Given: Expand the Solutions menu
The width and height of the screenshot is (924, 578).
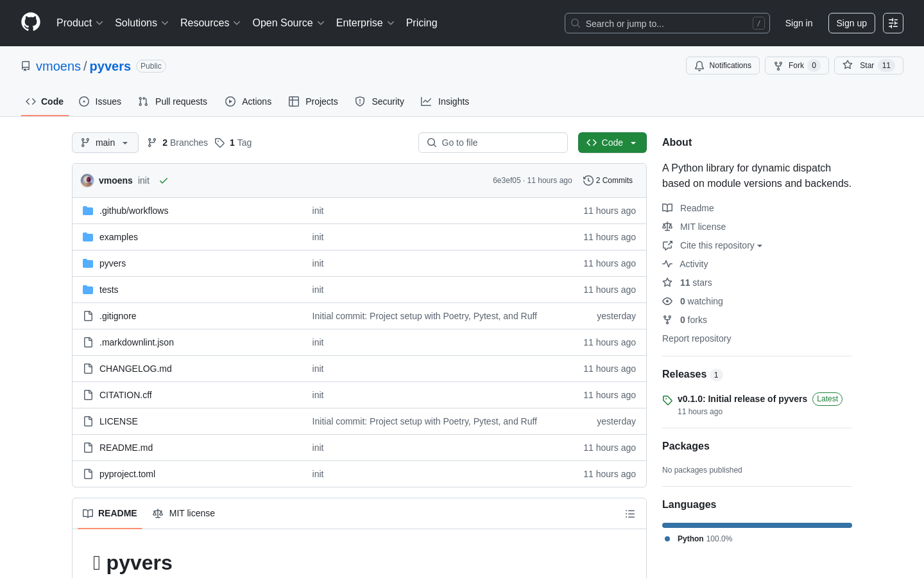Looking at the screenshot, I should pos(142,23).
